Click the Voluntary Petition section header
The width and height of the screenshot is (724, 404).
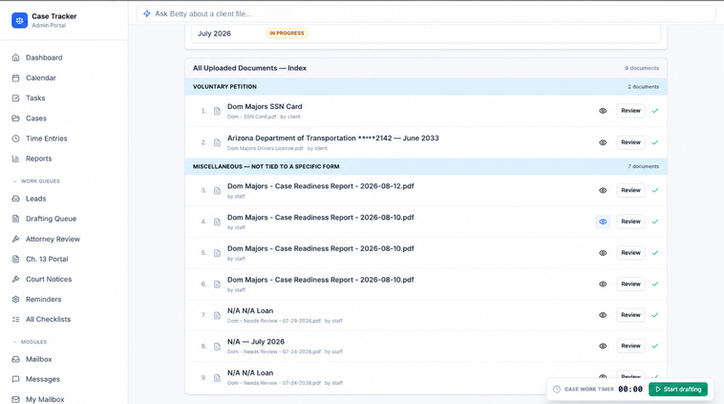click(x=426, y=87)
